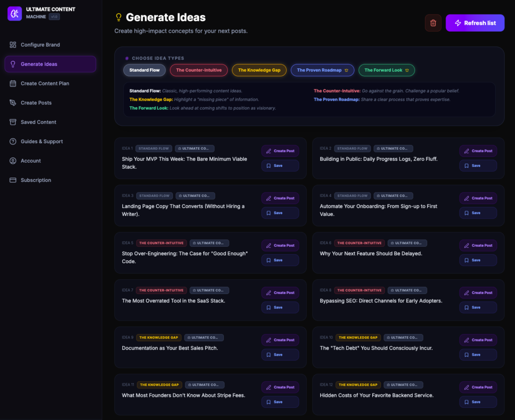Toggle the Standard Flow idea type
The width and height of the screenshot is (515, 420).
tap(144, 70)
